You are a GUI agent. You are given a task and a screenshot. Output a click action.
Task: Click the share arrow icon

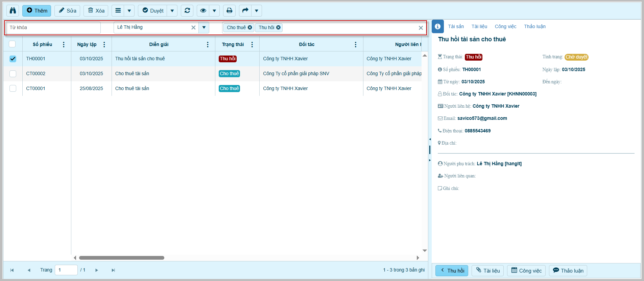point(245,10)
